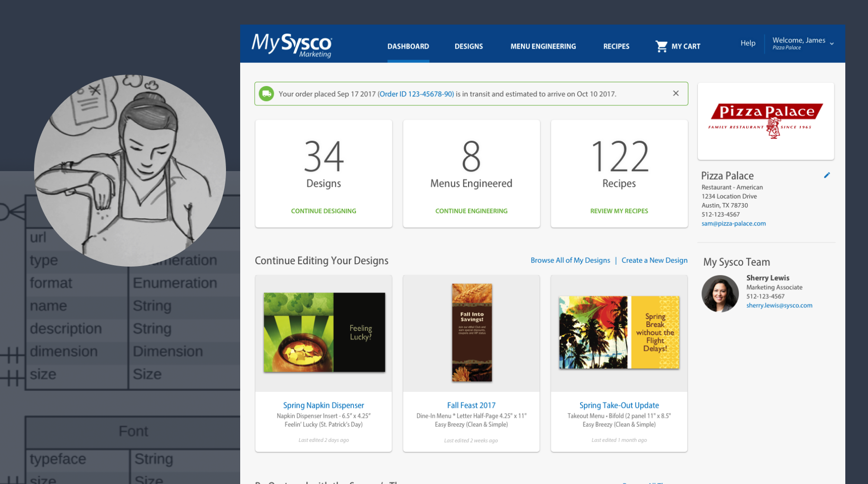Viewport: 868px width, 484px height.
Task: Click the 'My Sysco Team' heading
Action: tap(737, 262)
